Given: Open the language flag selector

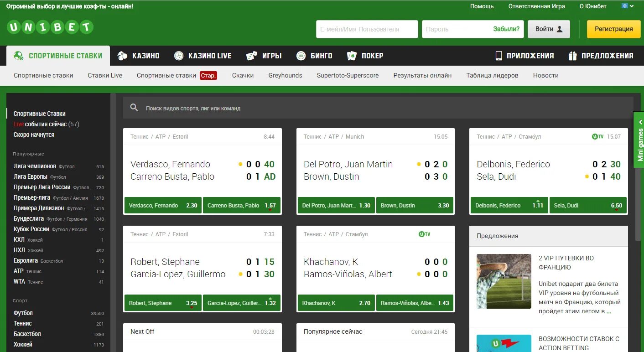Looking at the screenshot, I should [628, 6].
